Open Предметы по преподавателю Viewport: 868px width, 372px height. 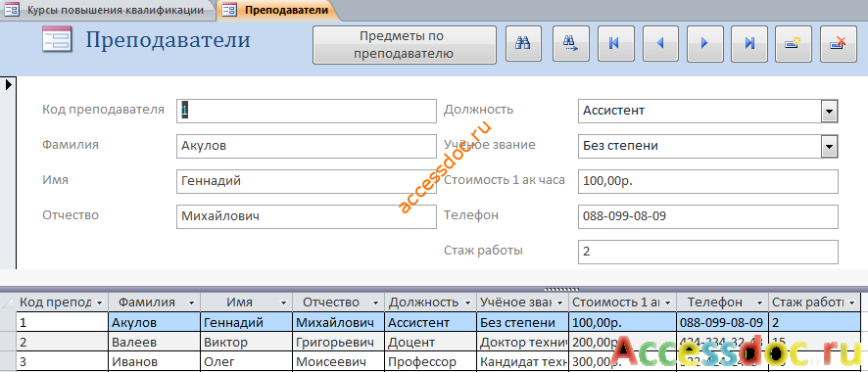point(404,45)
